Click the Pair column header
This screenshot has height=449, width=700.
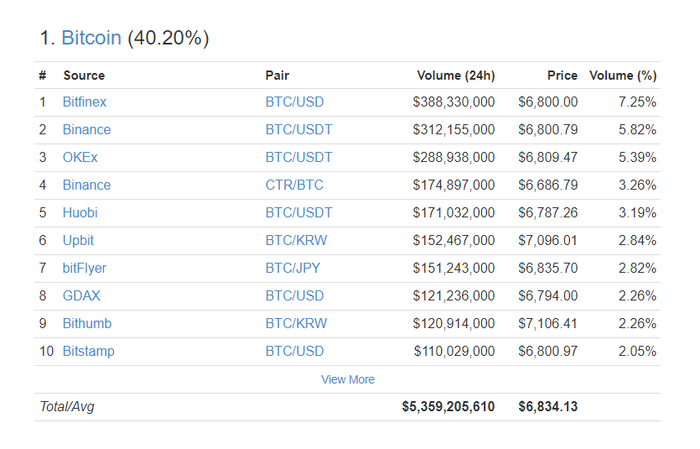point(277,75)
